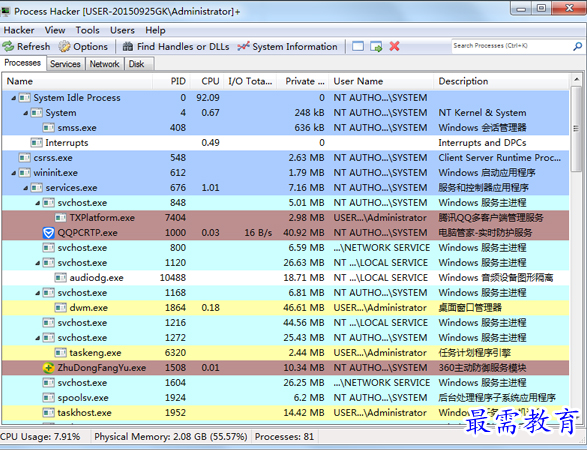This screenshot has height=453, width=587.
Task: Click the Physical Memory status entry
Action: [x=170, y=437]
